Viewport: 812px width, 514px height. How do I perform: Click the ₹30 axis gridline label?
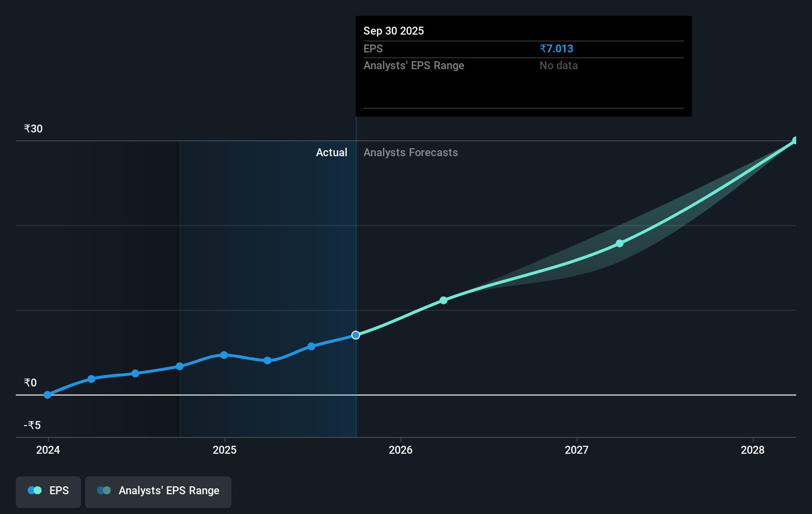[x=33, y=128]
